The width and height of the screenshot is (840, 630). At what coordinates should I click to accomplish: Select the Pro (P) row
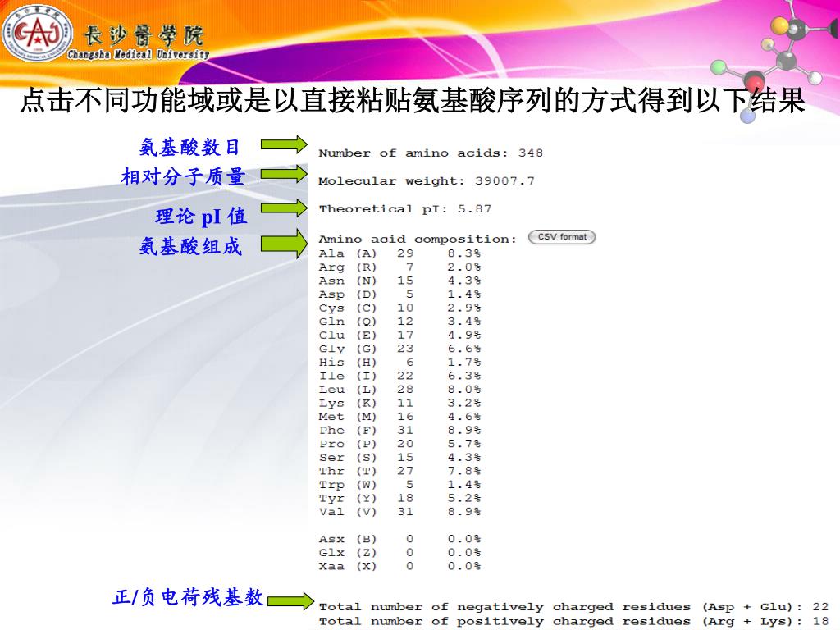coord(399,444)
